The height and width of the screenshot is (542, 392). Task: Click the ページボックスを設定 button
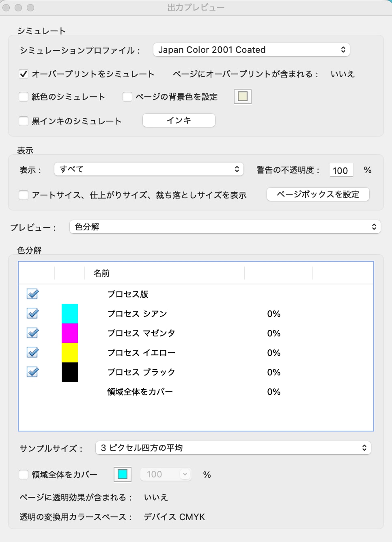(318, 194)
